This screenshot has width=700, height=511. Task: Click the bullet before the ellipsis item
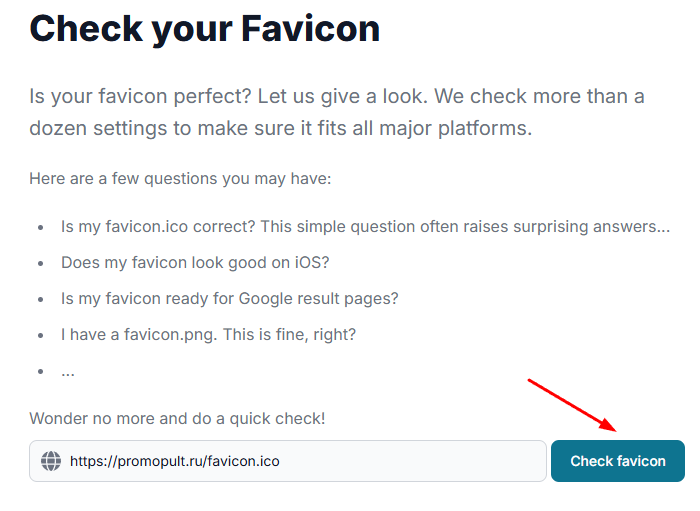tap(41, 371)
